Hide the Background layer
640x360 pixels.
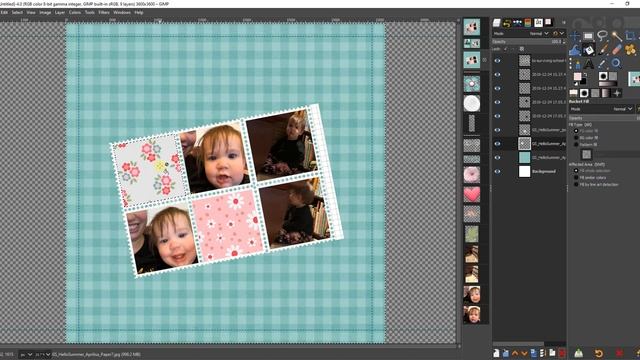pyautogui.click(x=497, y=171)
